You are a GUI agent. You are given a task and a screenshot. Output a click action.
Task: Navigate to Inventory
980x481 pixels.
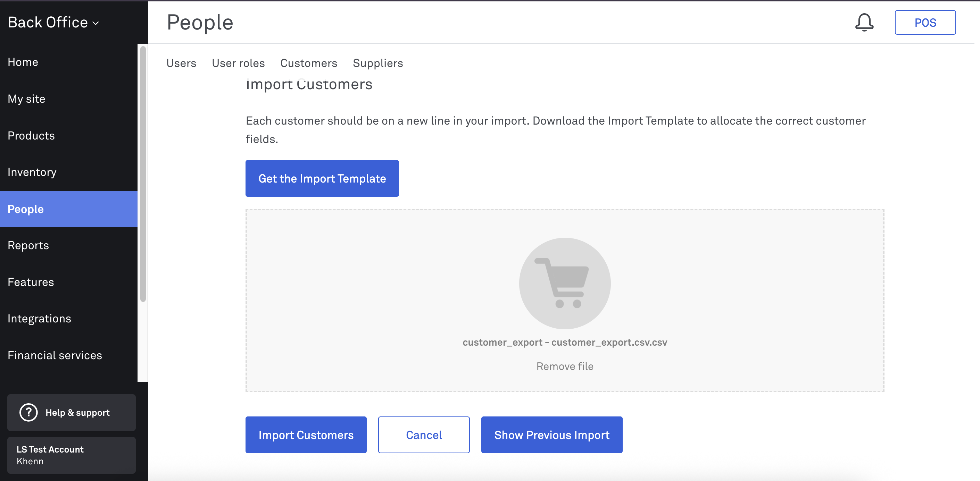tap(68, 172)
